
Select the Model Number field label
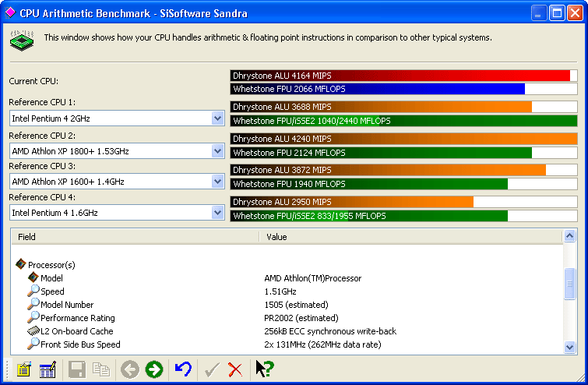click(x=67, y=305)
